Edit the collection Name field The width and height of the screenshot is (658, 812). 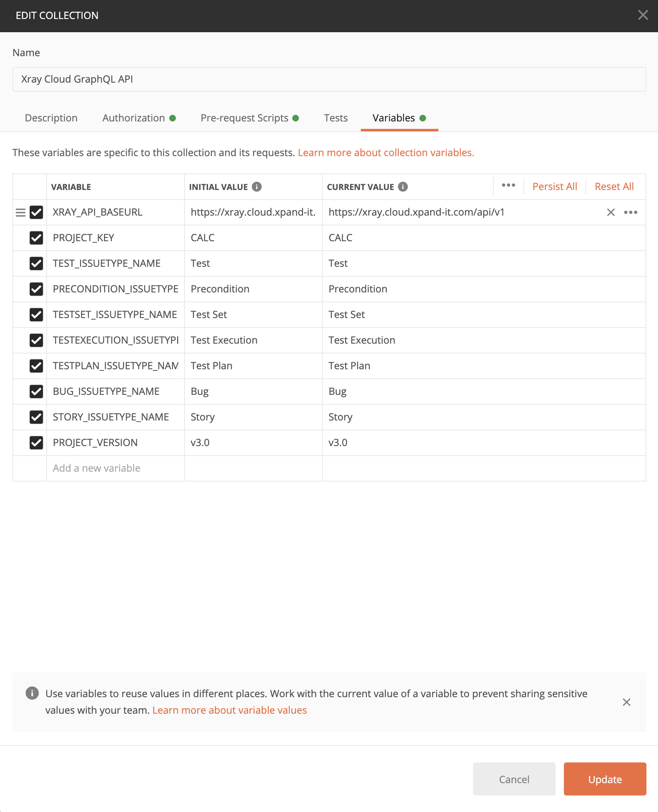click(329, 79)
